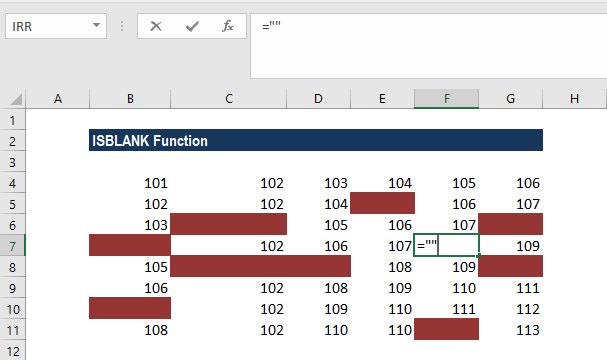
Task: Select row 3 header
Action: [12, 162]
